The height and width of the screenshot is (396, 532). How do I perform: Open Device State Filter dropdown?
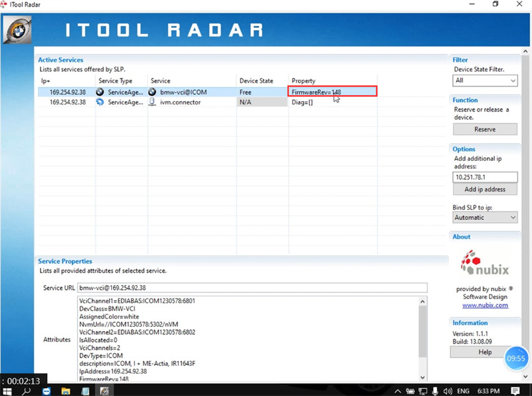pyautogui.click(x=485, y=80)
